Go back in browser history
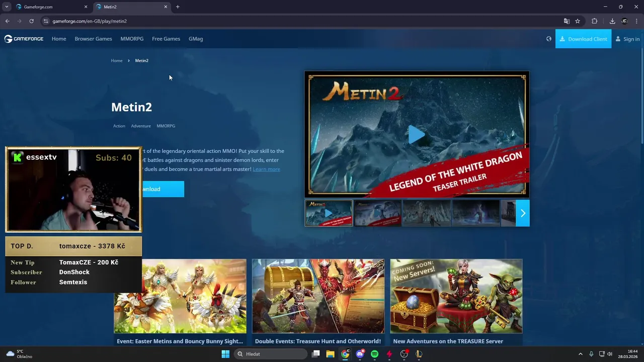Screen dimensions: 644x362 pyautogui.click(x=7, y=21)
